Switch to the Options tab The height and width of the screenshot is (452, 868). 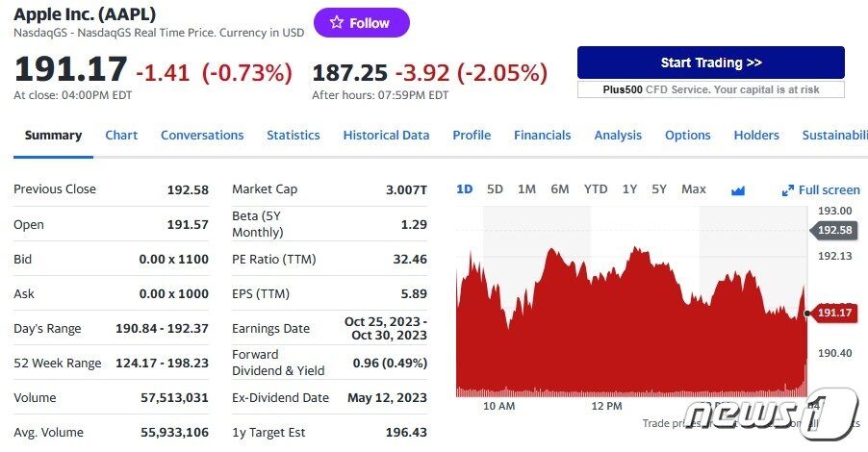[687, 136]
